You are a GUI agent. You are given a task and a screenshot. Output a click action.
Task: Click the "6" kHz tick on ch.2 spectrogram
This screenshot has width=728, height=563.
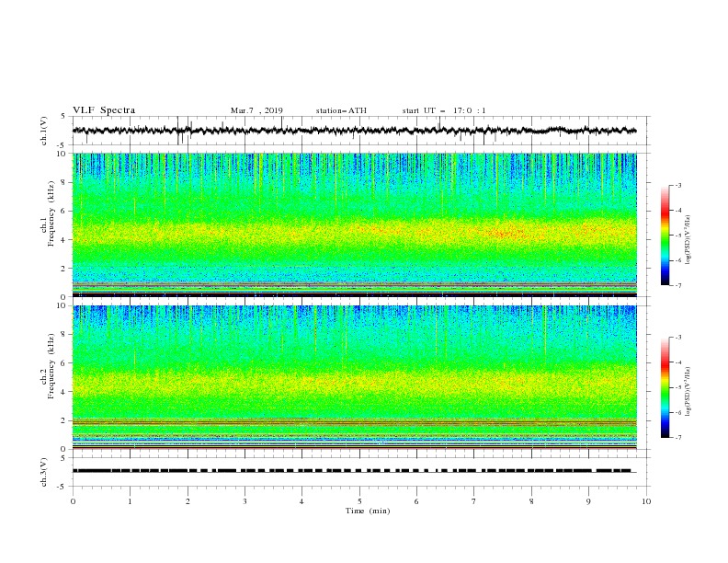[x=64, y=363]
